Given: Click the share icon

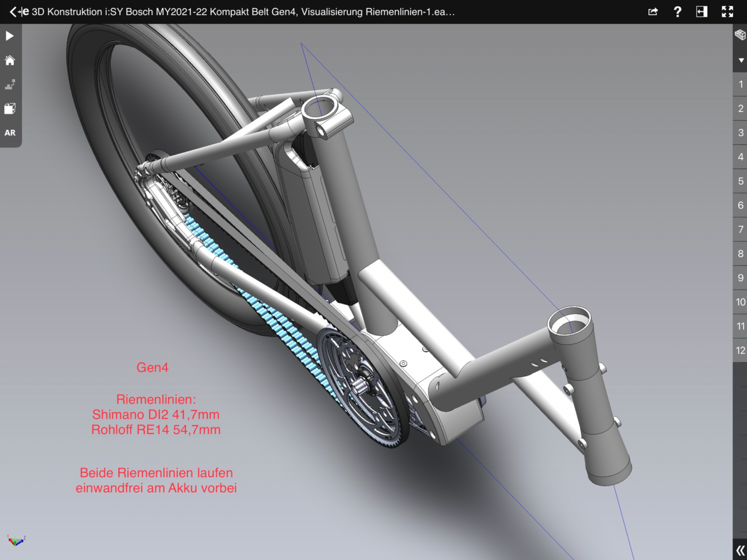Looking at the screenshot, I should pos(653,12).
